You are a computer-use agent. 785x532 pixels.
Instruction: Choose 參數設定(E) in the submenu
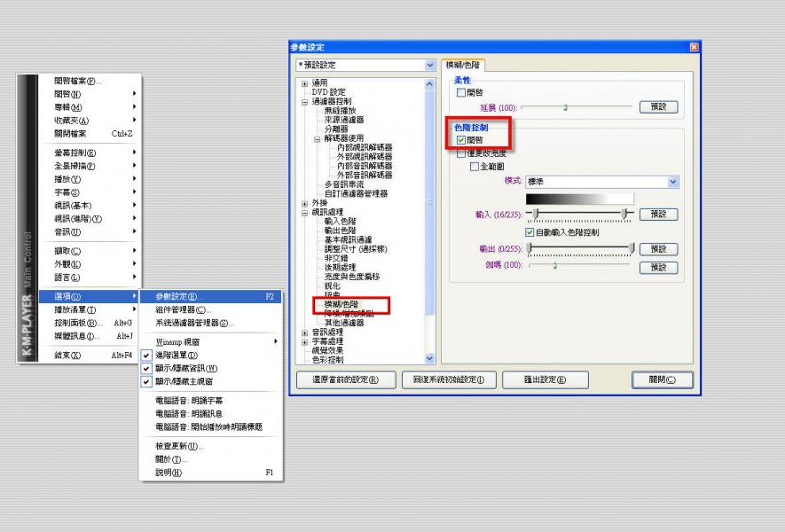point(211,296)
